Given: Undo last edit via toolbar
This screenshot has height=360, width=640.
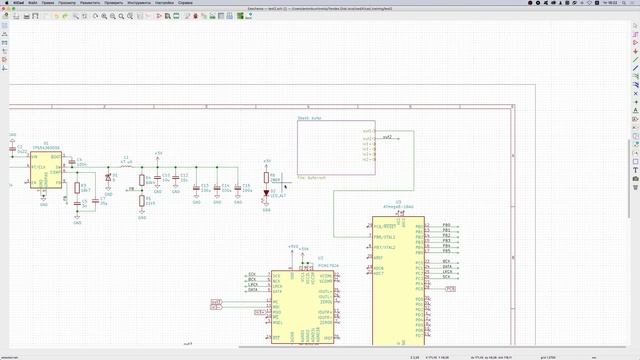Looking at the screenshot, I should tap(57, 16).
